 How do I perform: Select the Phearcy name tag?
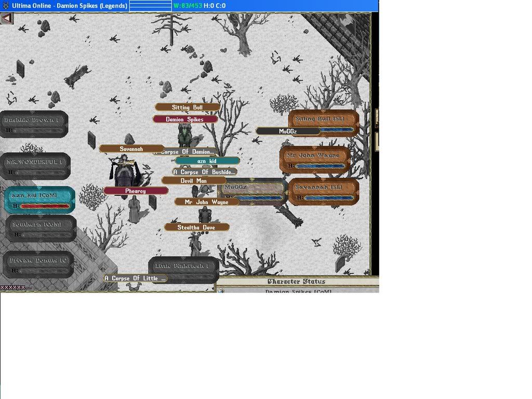coord(136,191)
